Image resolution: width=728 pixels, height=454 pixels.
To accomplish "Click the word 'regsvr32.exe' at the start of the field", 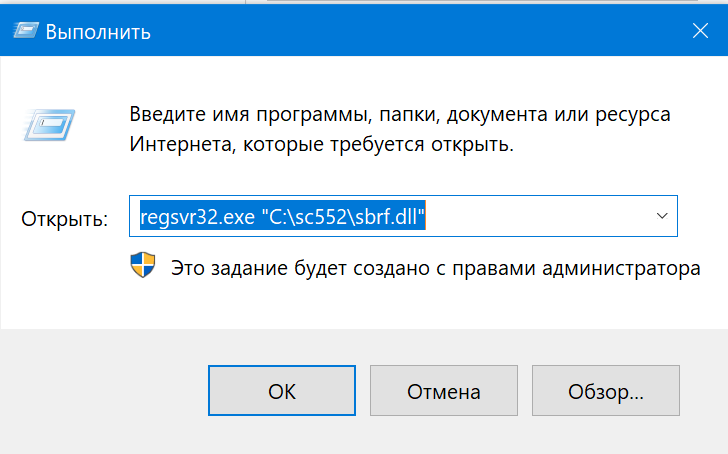I will [197, 217].
